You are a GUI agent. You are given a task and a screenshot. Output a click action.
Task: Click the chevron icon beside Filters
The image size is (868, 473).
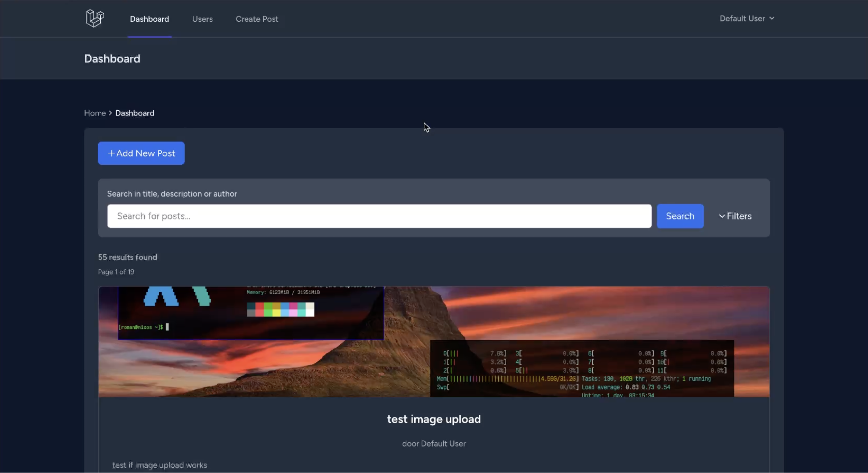(x=722, y=216)
